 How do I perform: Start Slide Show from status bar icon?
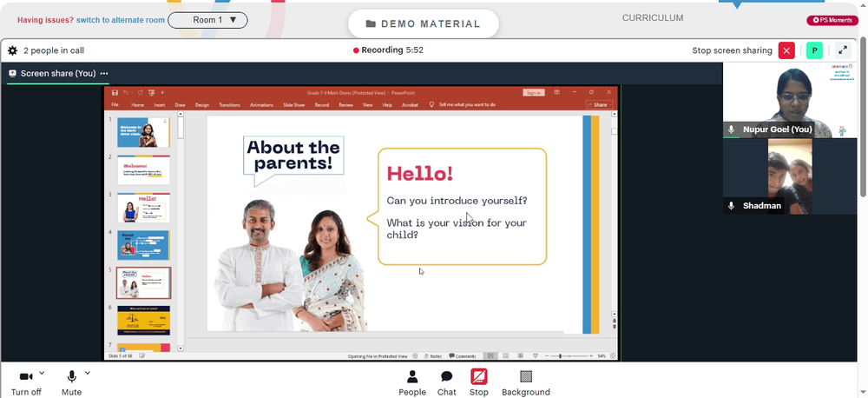click(536, 356)
